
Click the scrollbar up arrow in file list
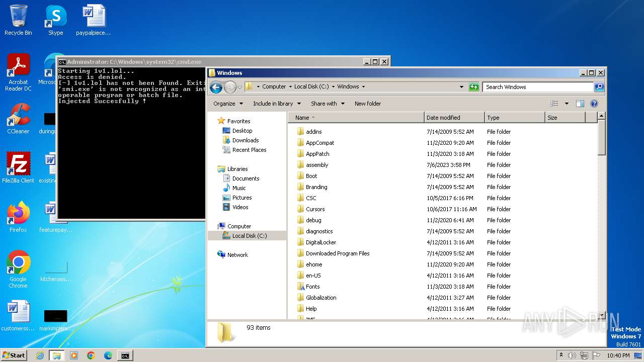pyautogui.click(x=601, y=116)
